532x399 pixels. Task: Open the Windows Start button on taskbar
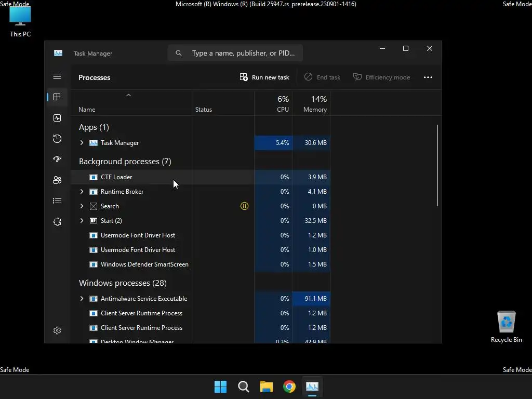(x=220, y=387)
